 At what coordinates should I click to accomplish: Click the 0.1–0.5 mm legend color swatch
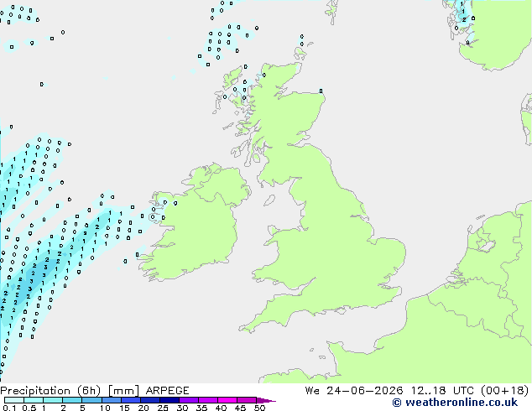pos(14,400)
